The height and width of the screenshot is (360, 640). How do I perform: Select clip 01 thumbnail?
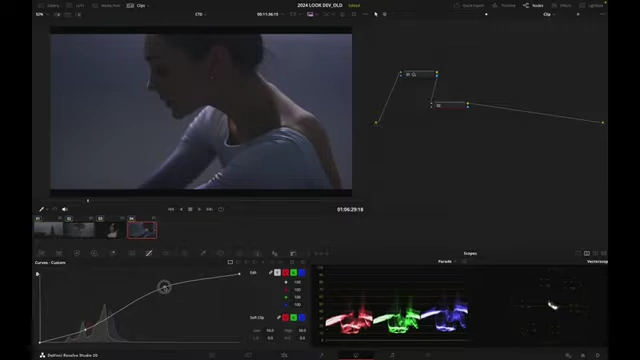49,230
